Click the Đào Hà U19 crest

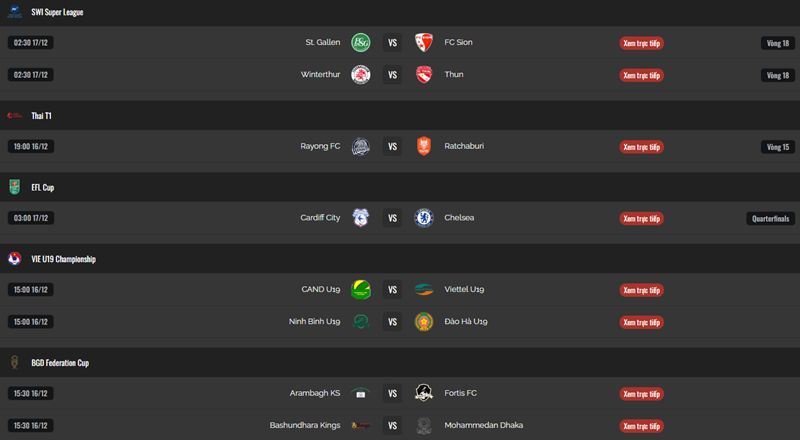tap(424, 322)
